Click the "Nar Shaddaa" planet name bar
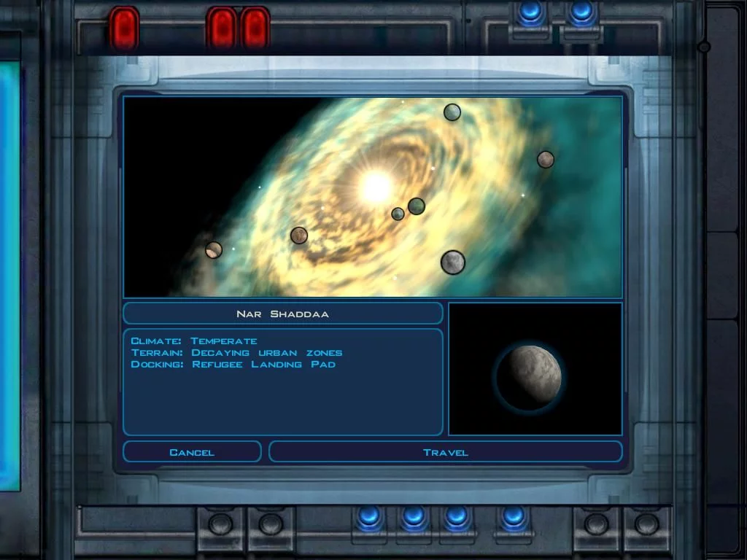Viewport: 747px width, 560px height. [x=283, y=314]
